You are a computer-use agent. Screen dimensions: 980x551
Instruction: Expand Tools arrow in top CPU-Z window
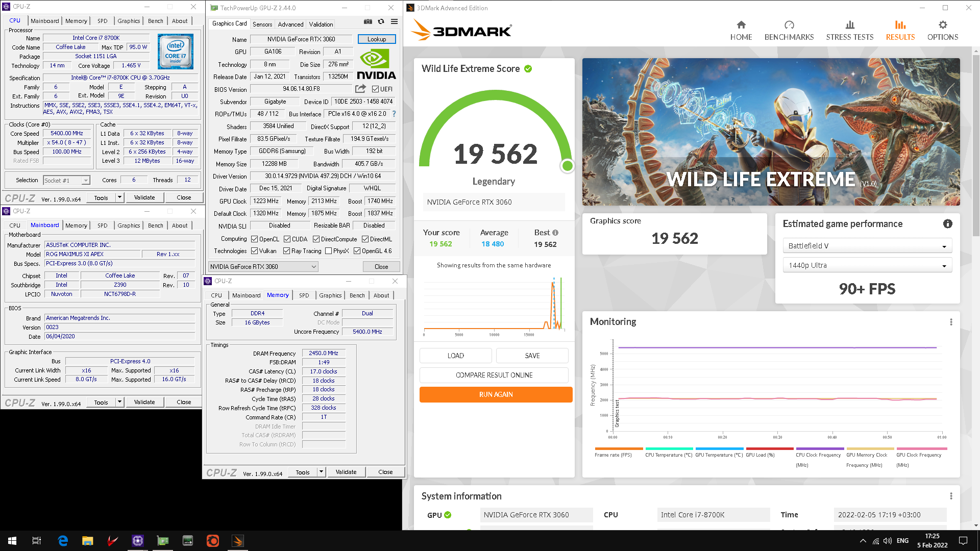coord(119,197)
